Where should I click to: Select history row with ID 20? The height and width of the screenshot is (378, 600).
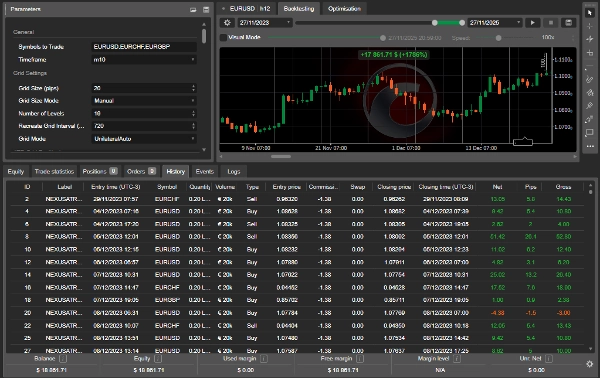coord(297,313)
